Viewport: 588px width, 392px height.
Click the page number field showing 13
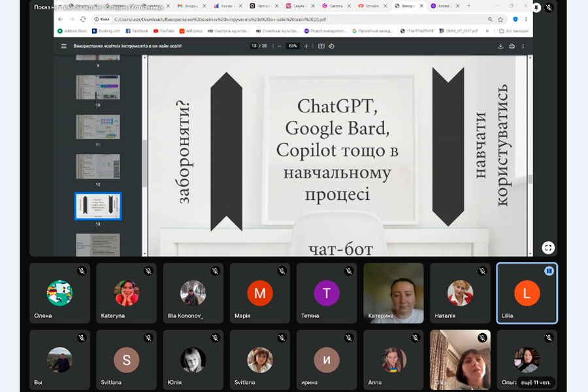[x=253, y=46]
